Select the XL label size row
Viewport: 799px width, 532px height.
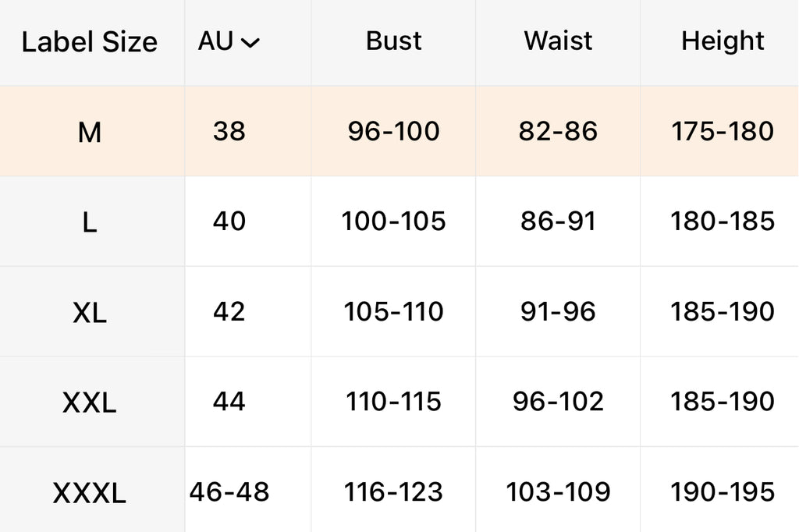(x=90, y=313)
